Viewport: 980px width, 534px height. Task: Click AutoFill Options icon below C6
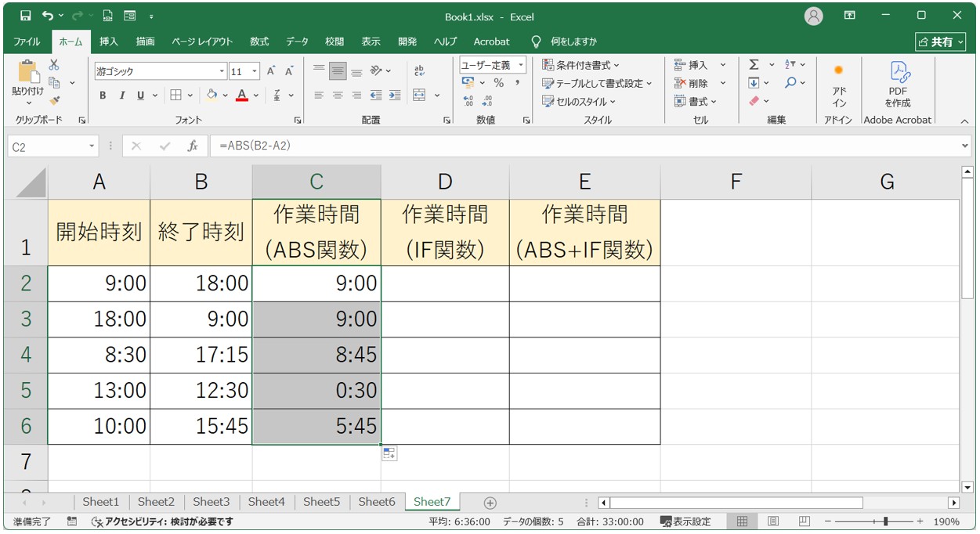coord(389,453)
